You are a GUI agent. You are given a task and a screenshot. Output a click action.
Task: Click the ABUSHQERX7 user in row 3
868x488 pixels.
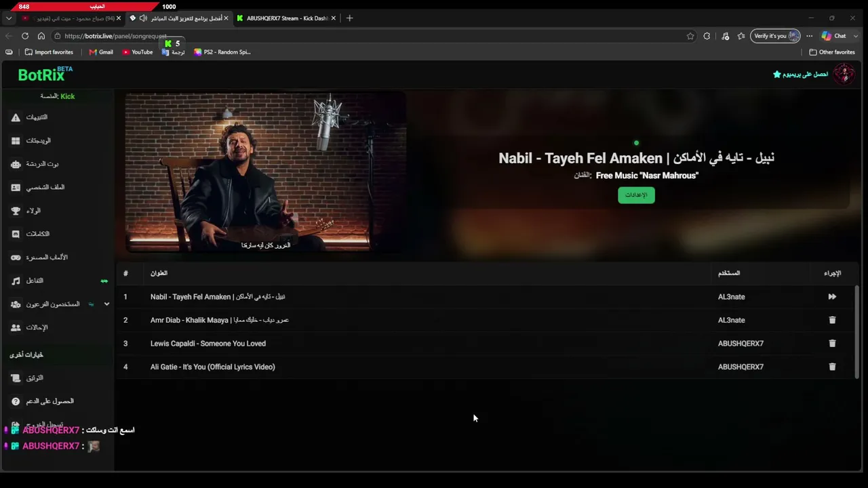(741, 344)
